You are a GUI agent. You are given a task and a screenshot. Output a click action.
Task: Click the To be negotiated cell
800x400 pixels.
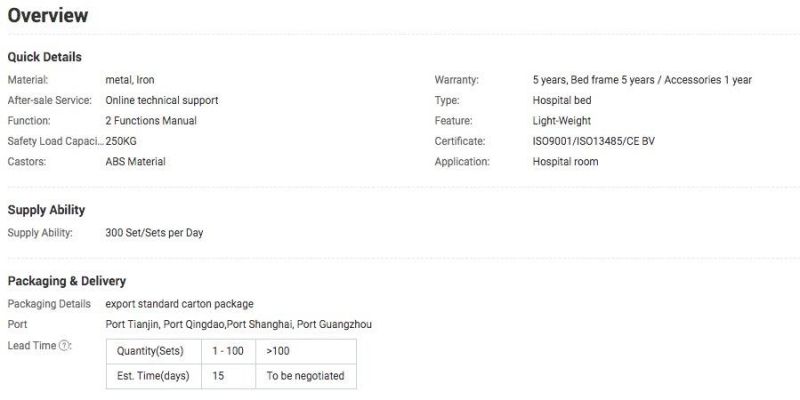click(x=306, y=376)
